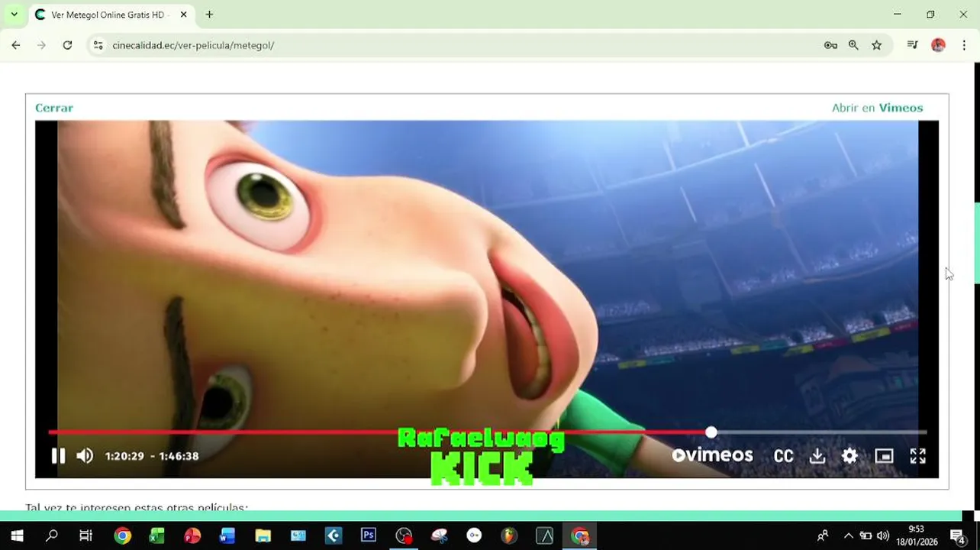Screen dimensions: 980x550
Task: Open password manager key icon
Action: point(830,45)
